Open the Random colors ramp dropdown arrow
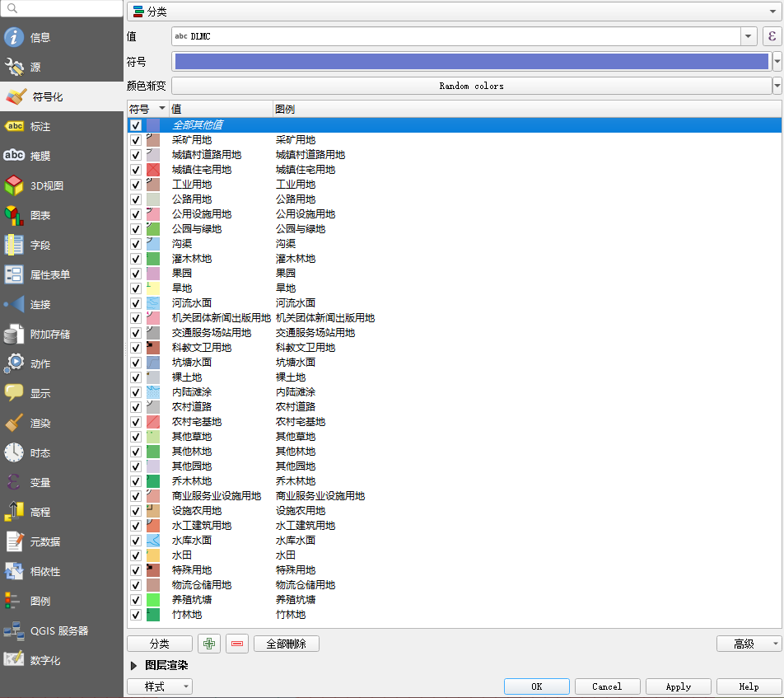 777,86
